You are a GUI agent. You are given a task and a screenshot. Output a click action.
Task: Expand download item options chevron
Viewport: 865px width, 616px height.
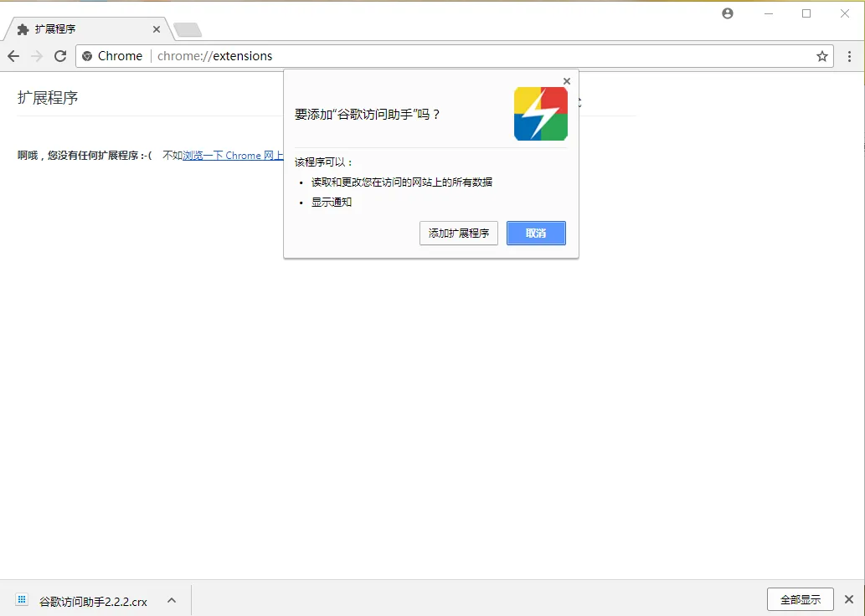click(x=172, y=601)
